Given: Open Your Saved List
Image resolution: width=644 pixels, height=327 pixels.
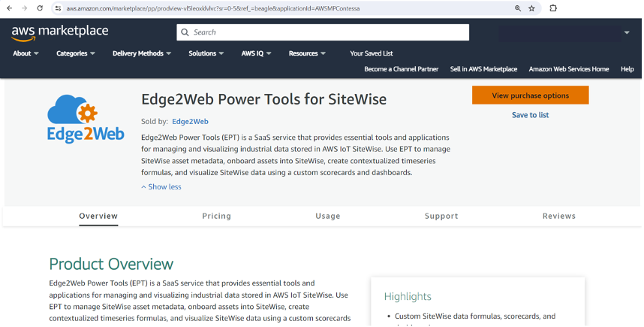Looking at the screenshot, I should pos(372,53).
